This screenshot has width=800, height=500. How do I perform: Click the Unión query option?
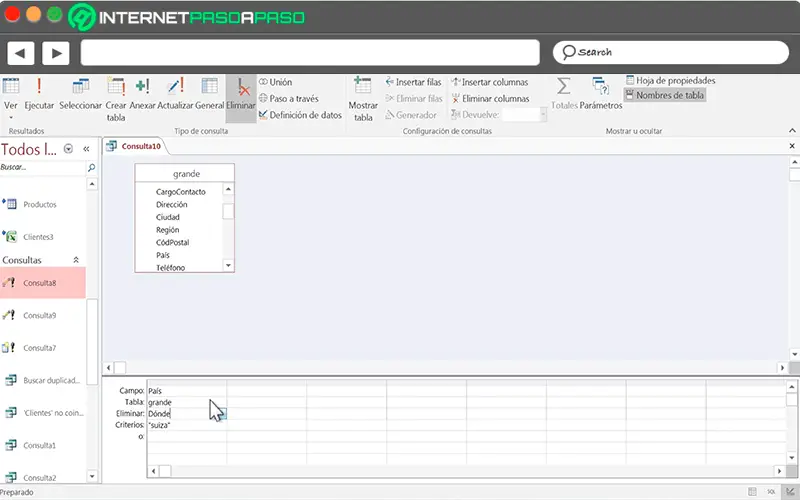(x=276, y=82)
